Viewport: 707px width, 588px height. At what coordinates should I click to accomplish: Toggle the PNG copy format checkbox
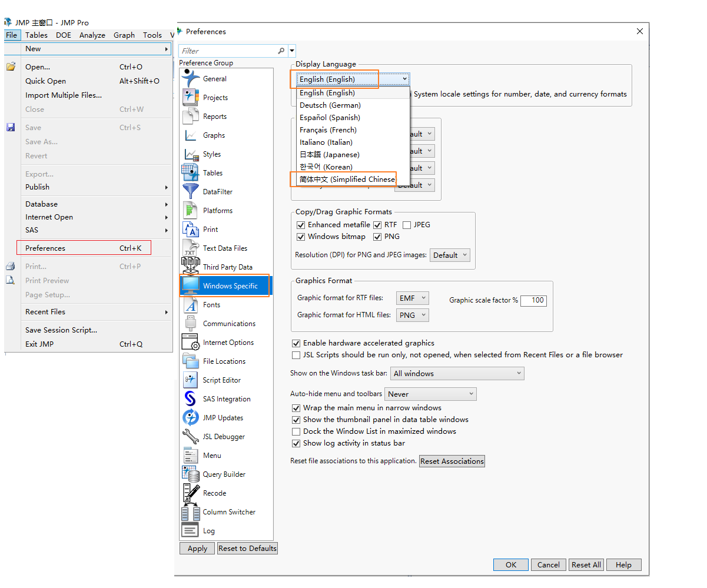point(378,237)
